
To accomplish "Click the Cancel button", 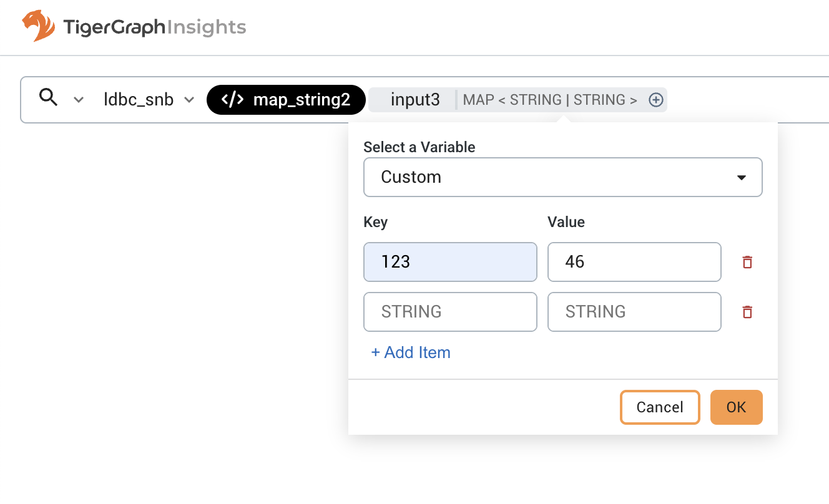I will (x=660, y=407).
